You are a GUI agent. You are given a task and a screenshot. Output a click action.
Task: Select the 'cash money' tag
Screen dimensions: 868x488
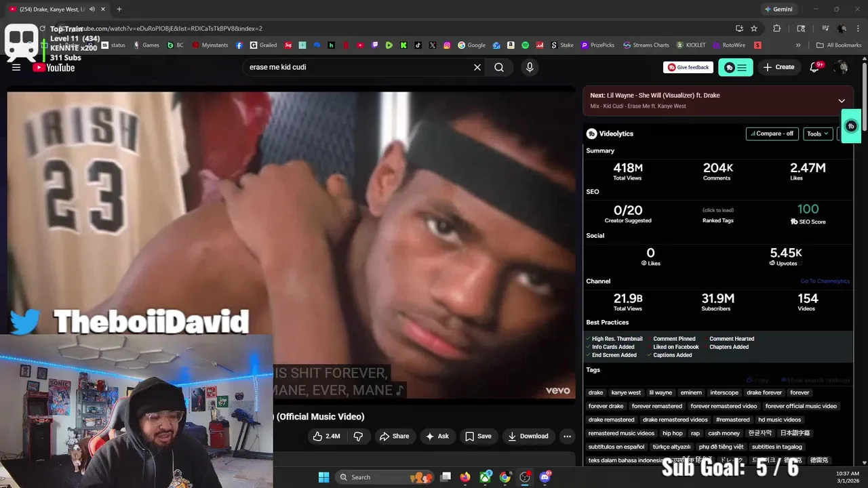pyautogui.click(x=724, y=433)
